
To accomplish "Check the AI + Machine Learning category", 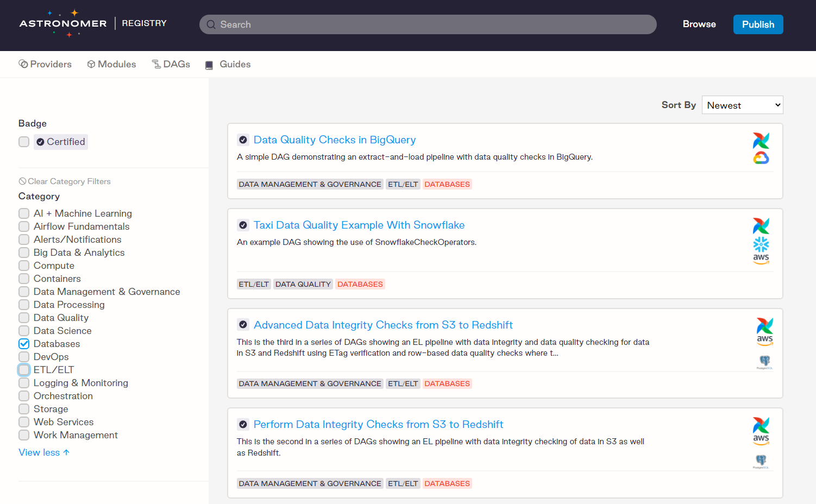I will click(x=24, y=213).
